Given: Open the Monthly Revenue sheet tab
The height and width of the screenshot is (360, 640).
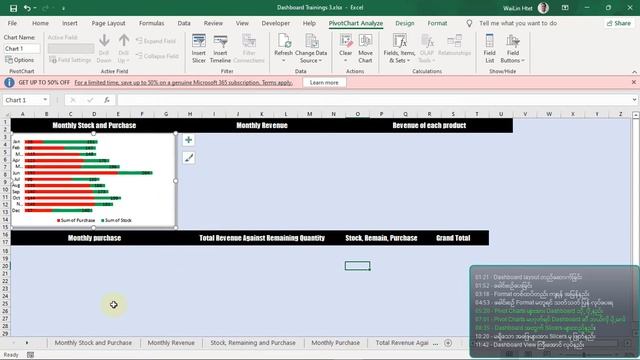Looking at the screenshot, I should tap(171, 343).
